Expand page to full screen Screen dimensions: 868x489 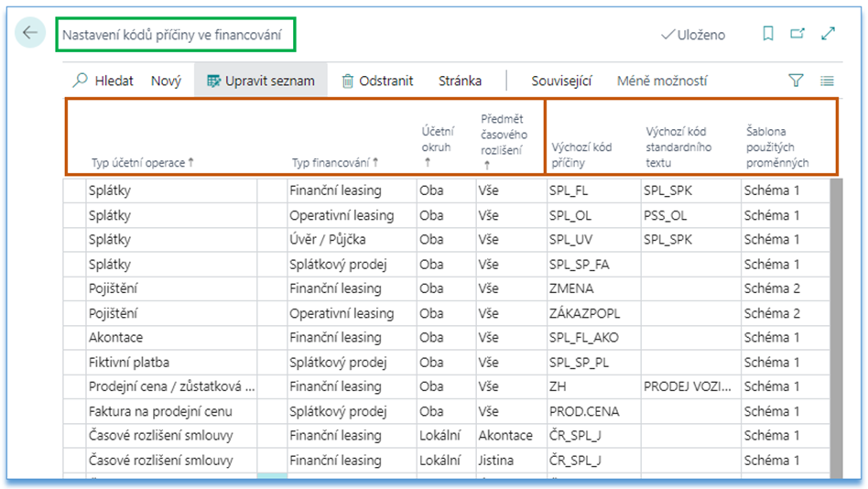828,34
